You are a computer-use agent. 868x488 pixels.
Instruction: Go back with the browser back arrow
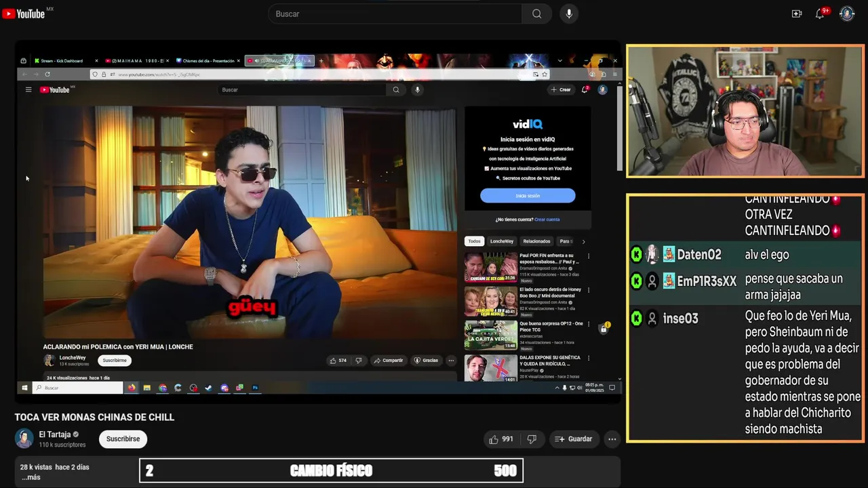(24, 74)
